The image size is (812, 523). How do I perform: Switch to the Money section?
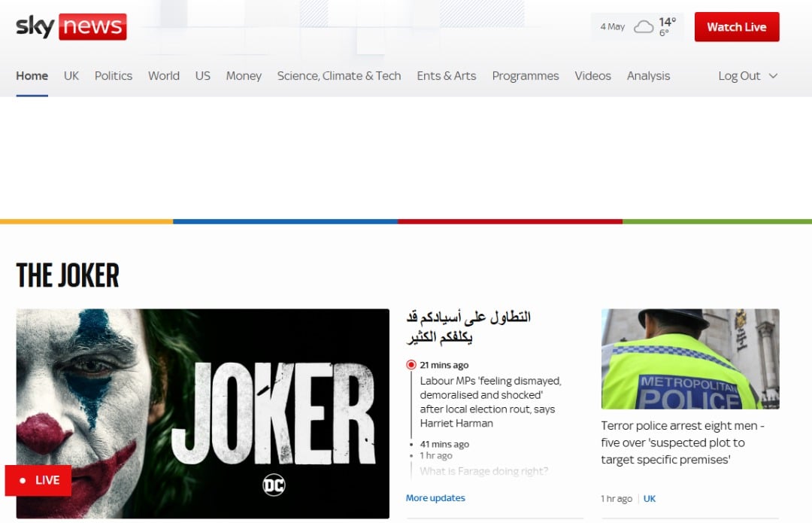pos(244,76)
